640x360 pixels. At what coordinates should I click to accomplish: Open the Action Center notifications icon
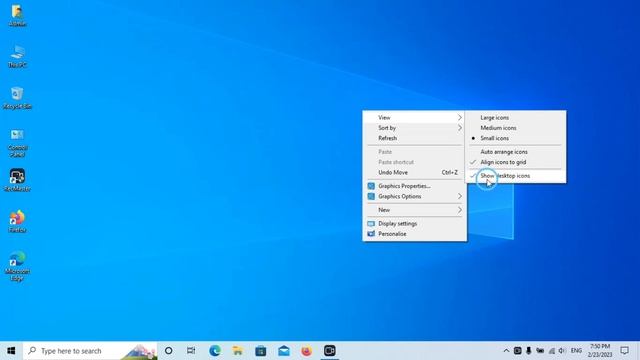click(624, 351)
